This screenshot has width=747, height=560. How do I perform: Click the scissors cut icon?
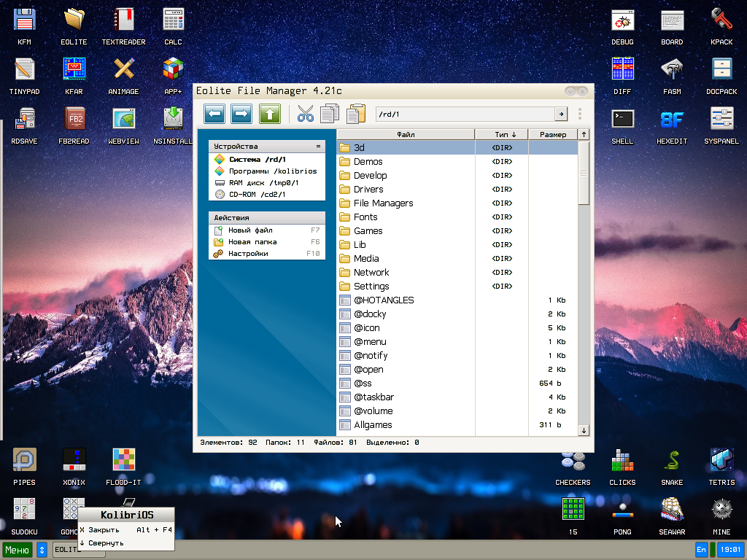305,114
